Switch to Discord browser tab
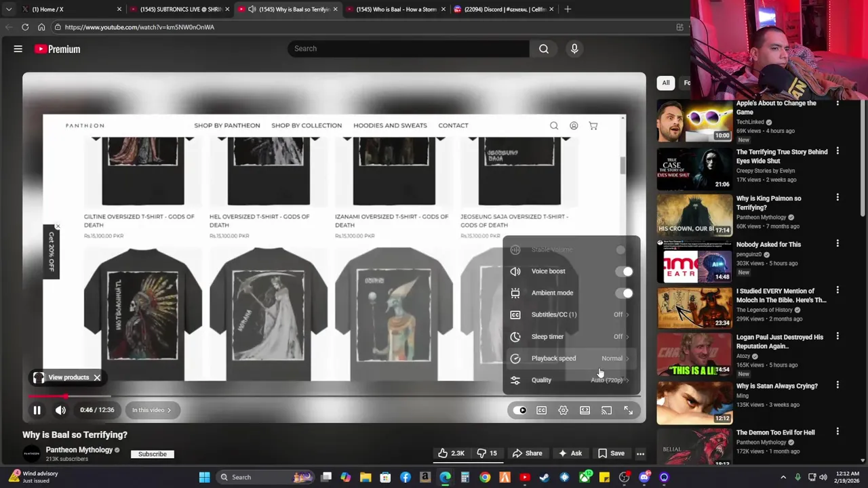The width and height of the screenshot is (868, 488). click(x=504, y=9)
